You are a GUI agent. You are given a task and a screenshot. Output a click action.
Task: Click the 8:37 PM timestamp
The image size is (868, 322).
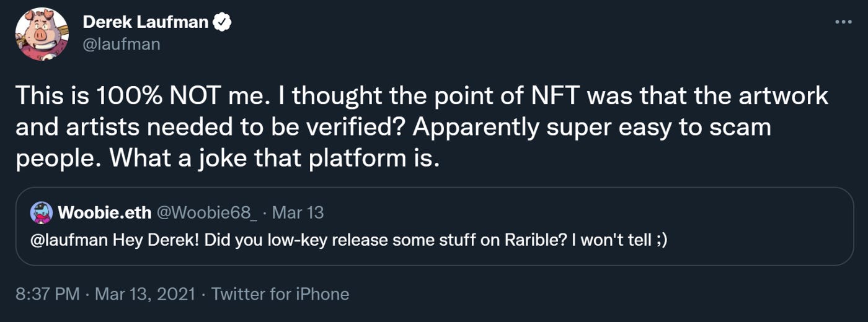tap(48, 294)
